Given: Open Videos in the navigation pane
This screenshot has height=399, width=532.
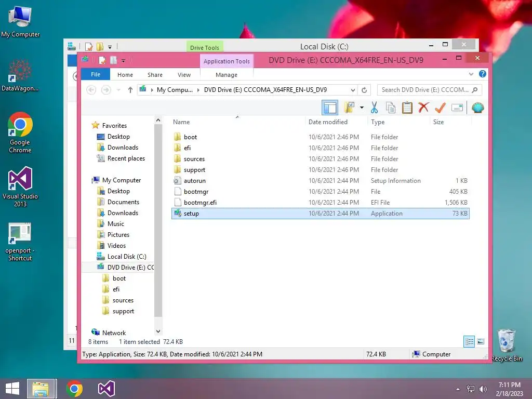Looking at the screenshot, I should [x=111, y=246].
